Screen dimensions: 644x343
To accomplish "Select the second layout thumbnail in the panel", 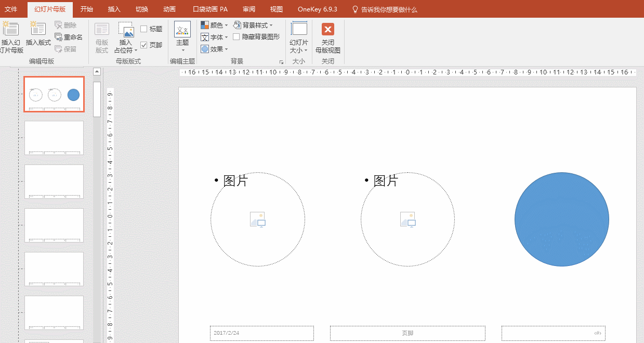I will click(54, 138).
